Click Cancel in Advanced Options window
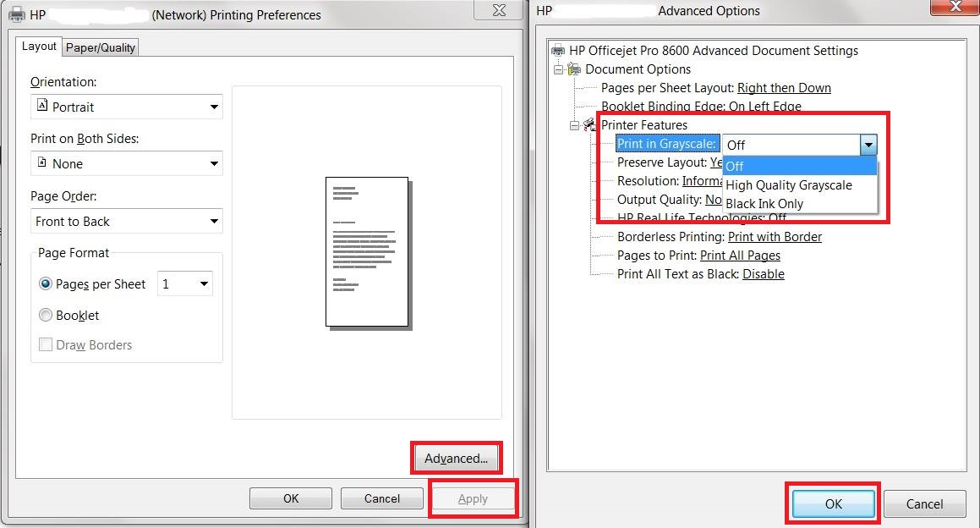 [x=924, y=504]
